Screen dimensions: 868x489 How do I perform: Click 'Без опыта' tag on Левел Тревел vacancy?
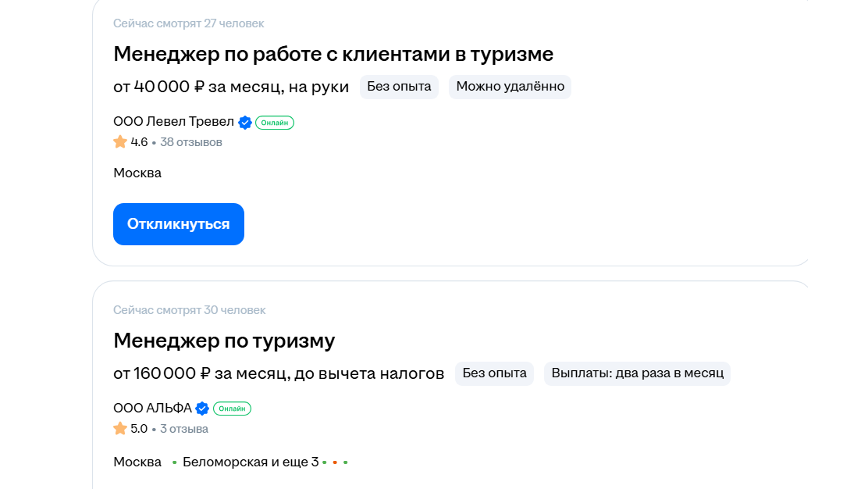pyautogui.click(x=399, y=87)
